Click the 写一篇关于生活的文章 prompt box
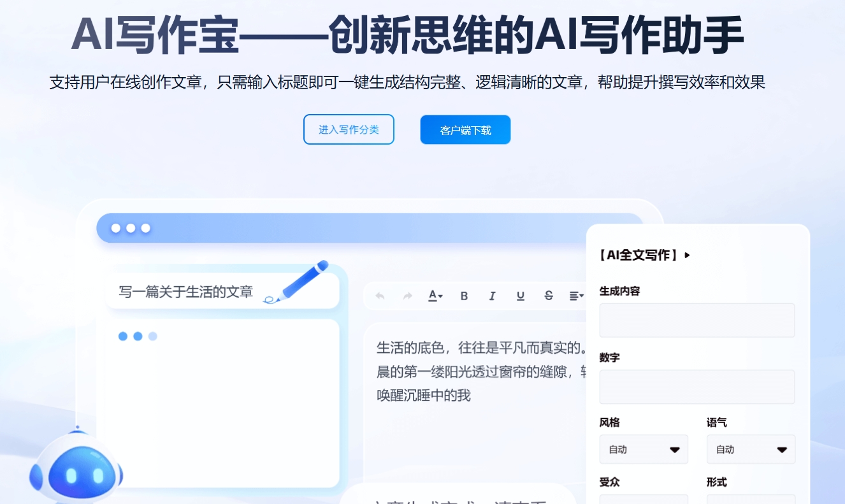Image resolution: width=845 pixels, height=504 pixels. click(x=222, y=291)
